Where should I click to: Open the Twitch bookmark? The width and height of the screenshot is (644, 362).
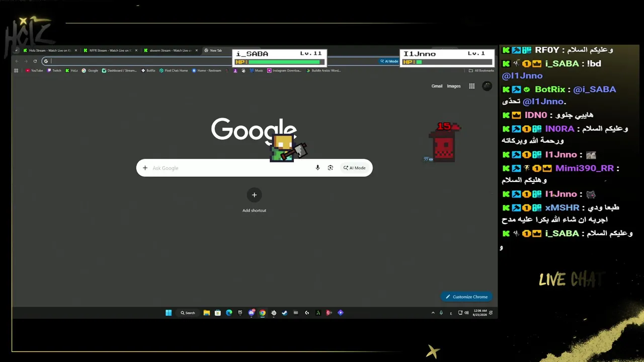coord(54,71)
